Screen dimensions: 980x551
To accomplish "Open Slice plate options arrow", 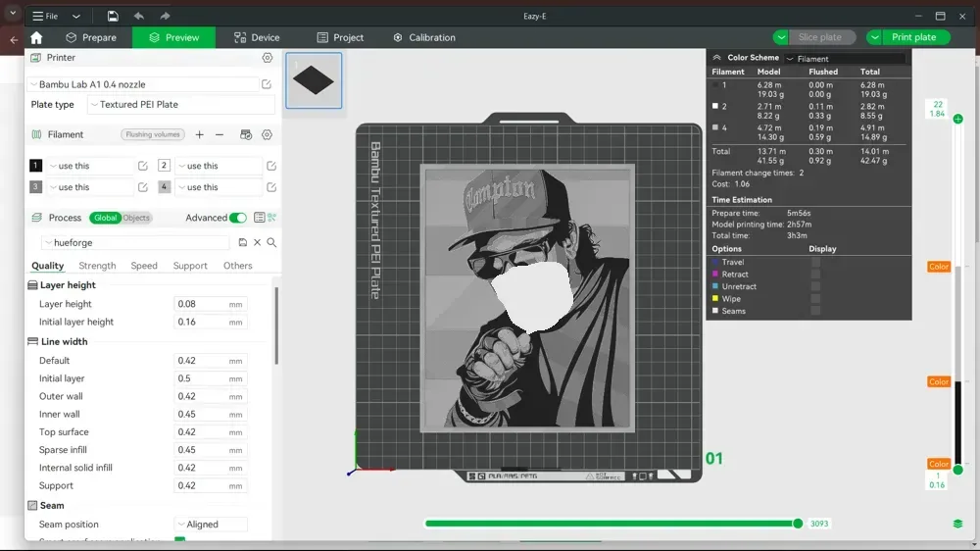I will [x=781, y=37].
